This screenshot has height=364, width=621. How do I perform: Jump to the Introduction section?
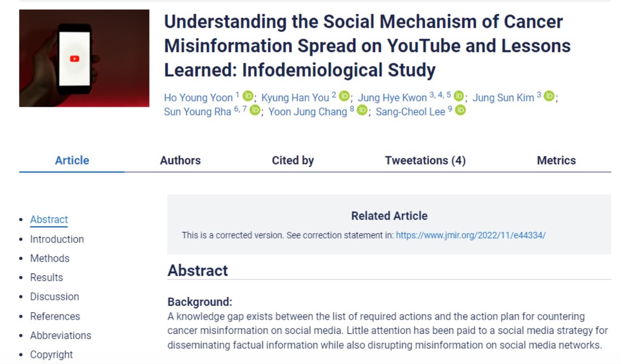57,239
